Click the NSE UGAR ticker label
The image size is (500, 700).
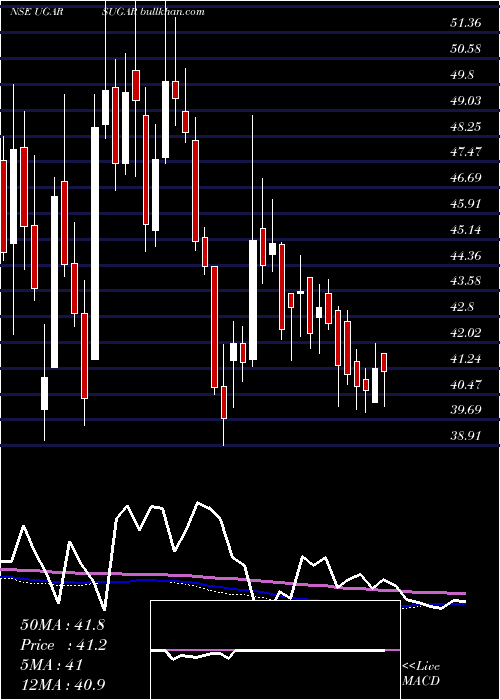click(37, 12)
